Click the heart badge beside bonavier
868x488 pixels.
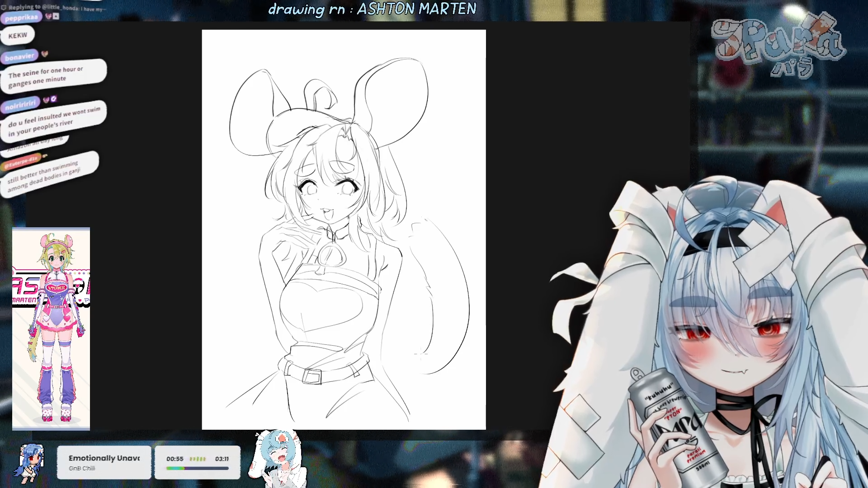click(x=45, y=54)
